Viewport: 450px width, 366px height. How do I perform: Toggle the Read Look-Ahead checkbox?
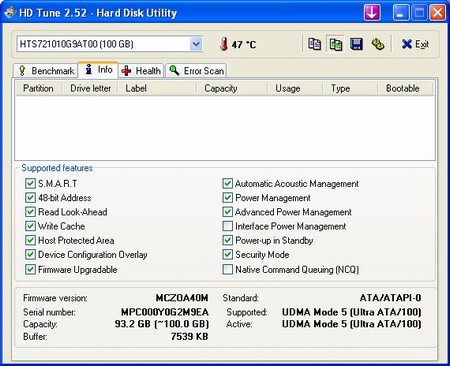point(30,212)
